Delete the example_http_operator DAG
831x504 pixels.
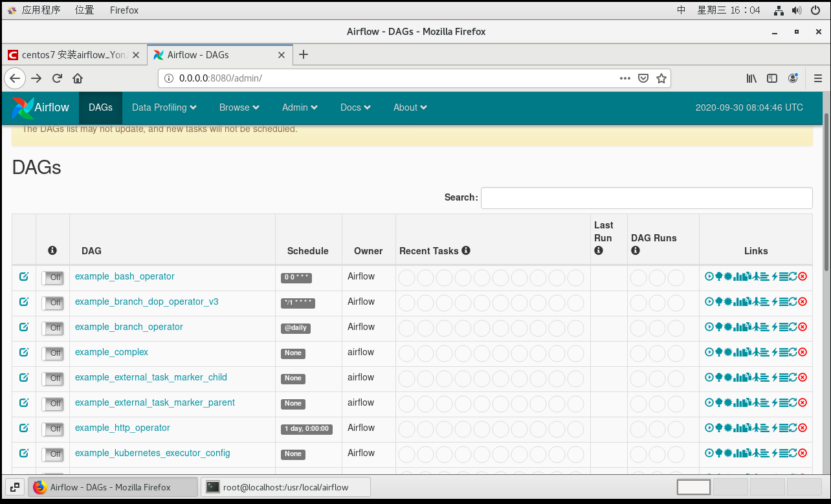[803, 428]
